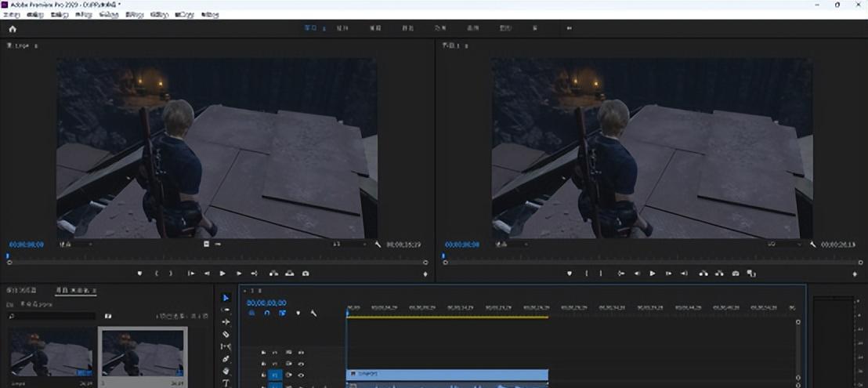The image size is (868, 388).
Task: Open timeline display settings wrench
Action: [x=313, y=314]
